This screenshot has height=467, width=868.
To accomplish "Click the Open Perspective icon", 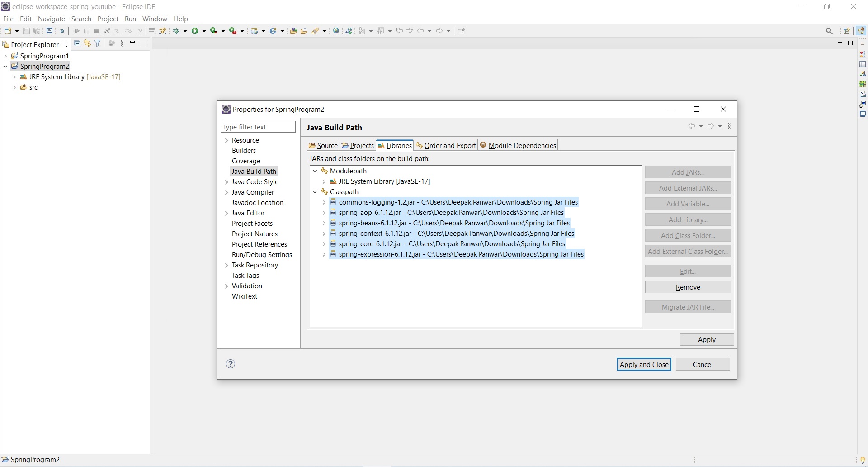I will click(x=847, y=31).
